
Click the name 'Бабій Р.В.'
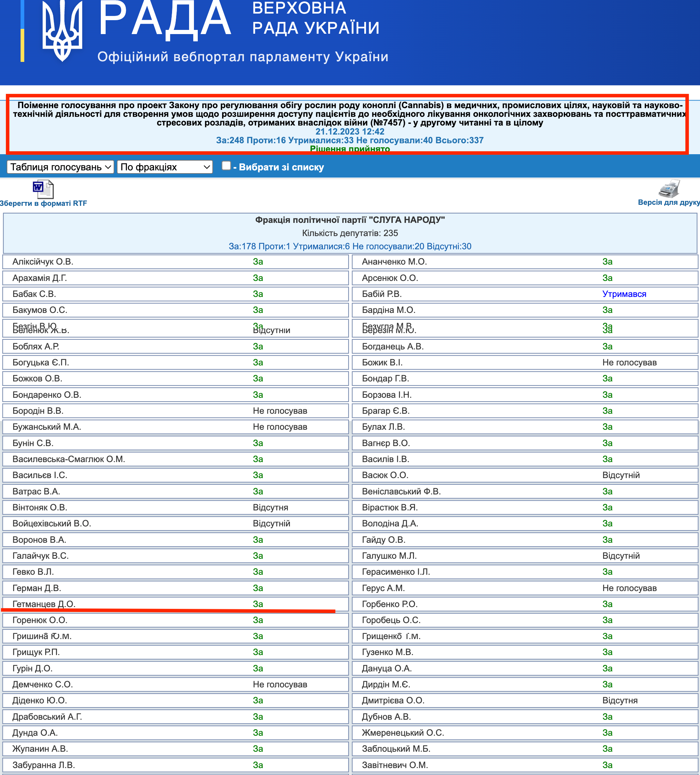coord(382,294)
